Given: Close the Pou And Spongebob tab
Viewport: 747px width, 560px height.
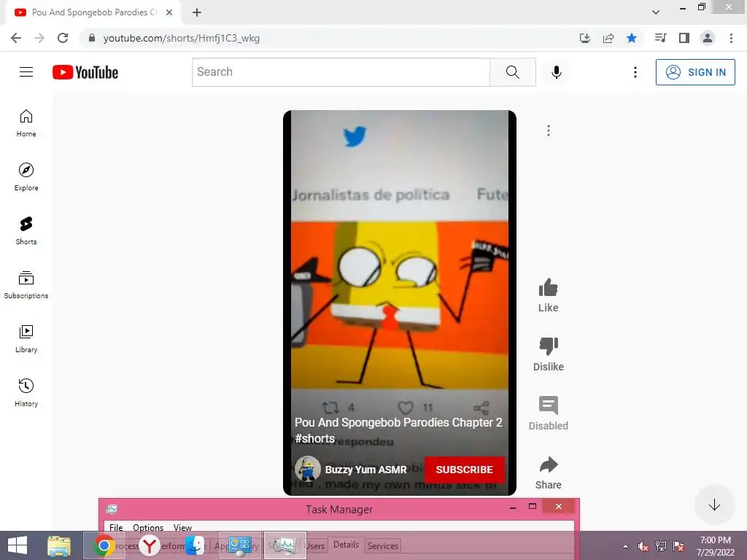Looking at the screenshot, I should coord(169,12).
